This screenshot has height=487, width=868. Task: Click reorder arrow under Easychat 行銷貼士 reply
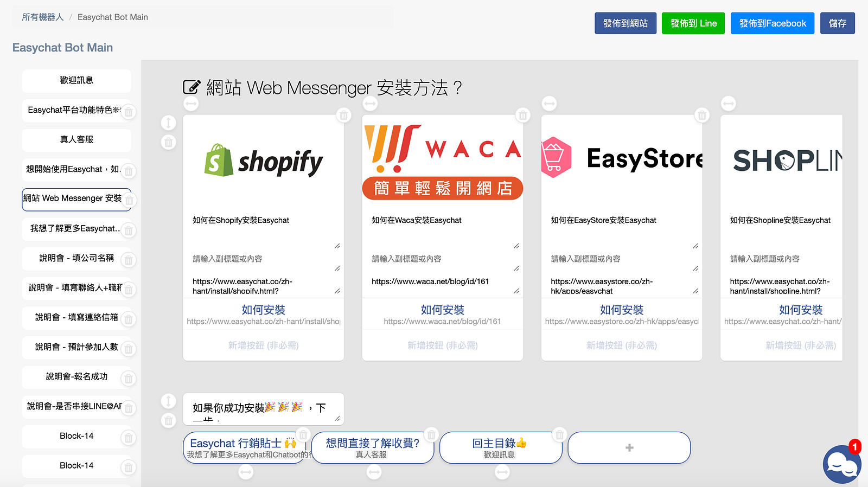(246, 472)
